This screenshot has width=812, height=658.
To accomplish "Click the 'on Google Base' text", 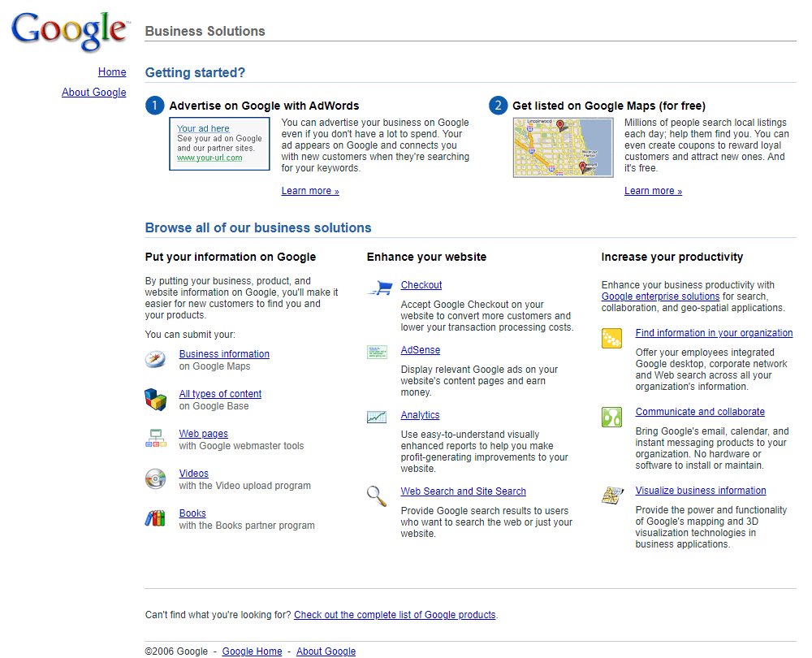I will click(214, 406).
